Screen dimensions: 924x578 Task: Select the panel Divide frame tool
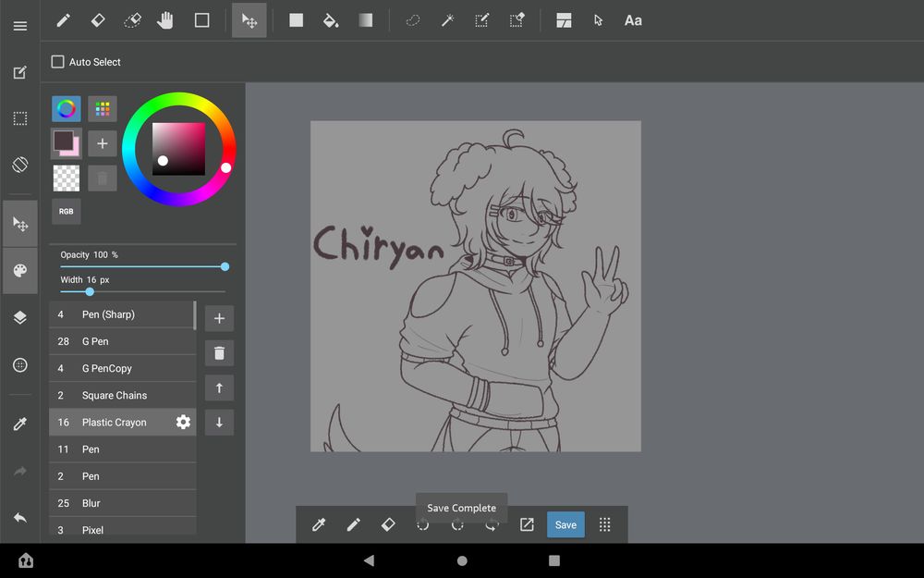tap(564, 20)
